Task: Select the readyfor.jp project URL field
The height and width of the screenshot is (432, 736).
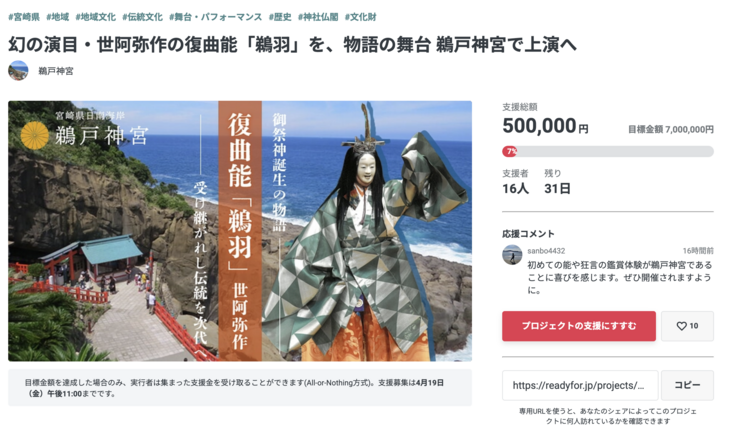Action: point(580,385)
